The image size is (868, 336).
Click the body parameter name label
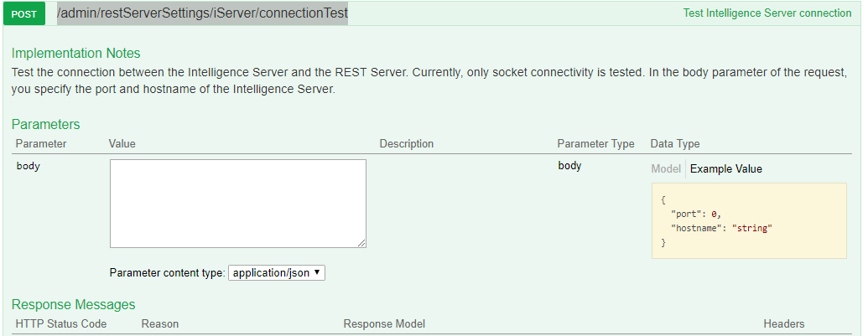[x=29, y=166]
